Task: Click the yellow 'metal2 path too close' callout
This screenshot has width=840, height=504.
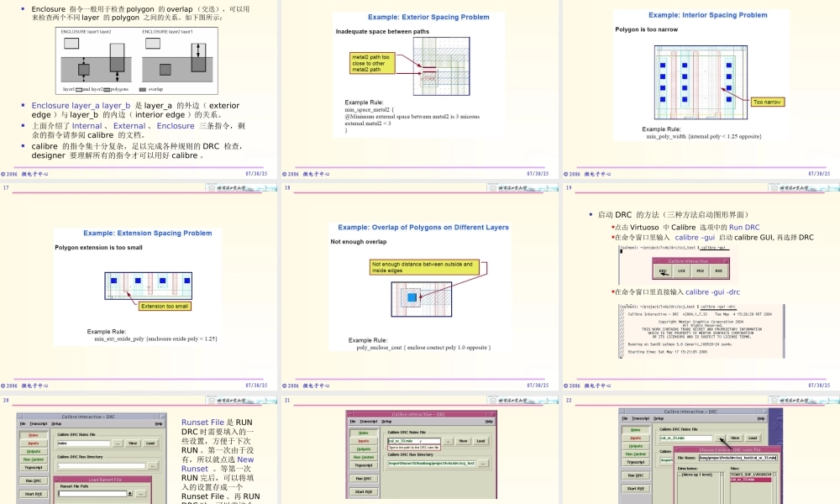Action: click(372, 63)
